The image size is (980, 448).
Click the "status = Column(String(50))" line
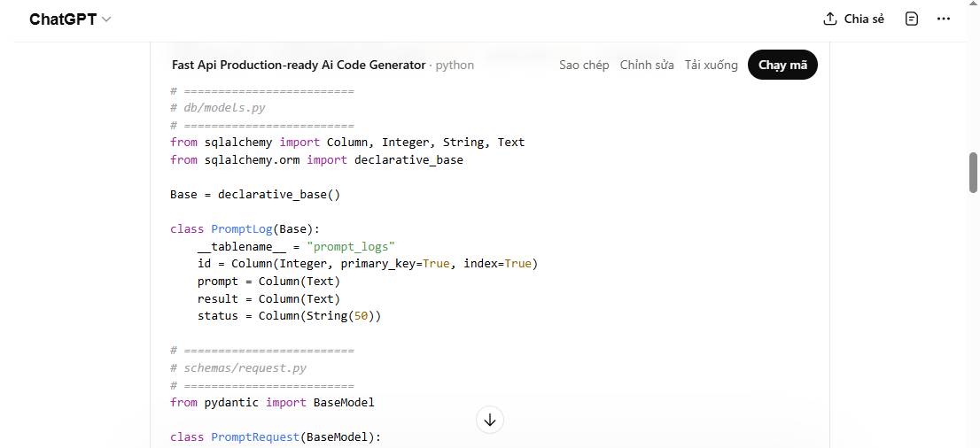coord(289,315)
